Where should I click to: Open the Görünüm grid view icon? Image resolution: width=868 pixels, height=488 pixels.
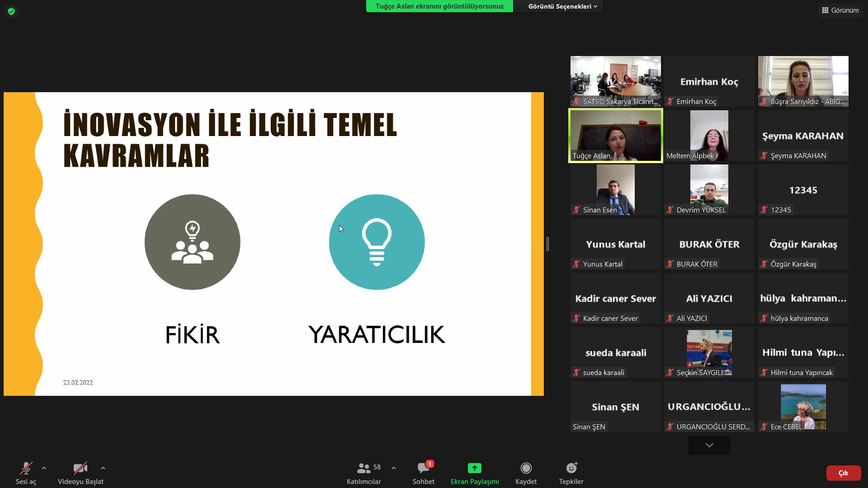825,10
